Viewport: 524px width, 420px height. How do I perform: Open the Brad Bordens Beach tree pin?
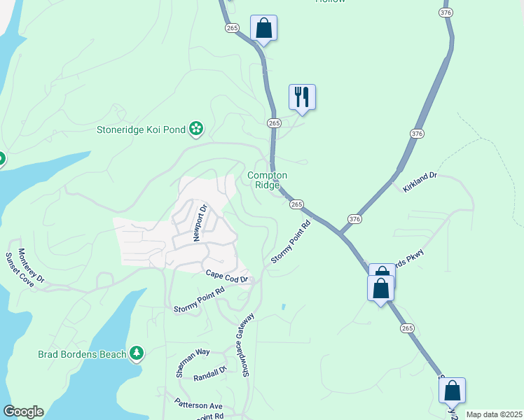pos(136,354)
